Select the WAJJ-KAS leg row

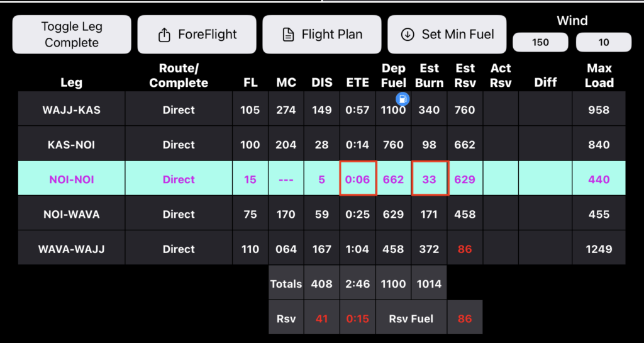tap(71, 110)
